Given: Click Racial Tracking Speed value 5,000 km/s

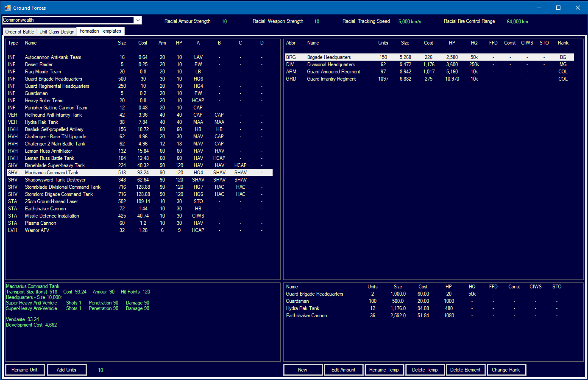Looking at the screenshot, I should click(410, 21).
